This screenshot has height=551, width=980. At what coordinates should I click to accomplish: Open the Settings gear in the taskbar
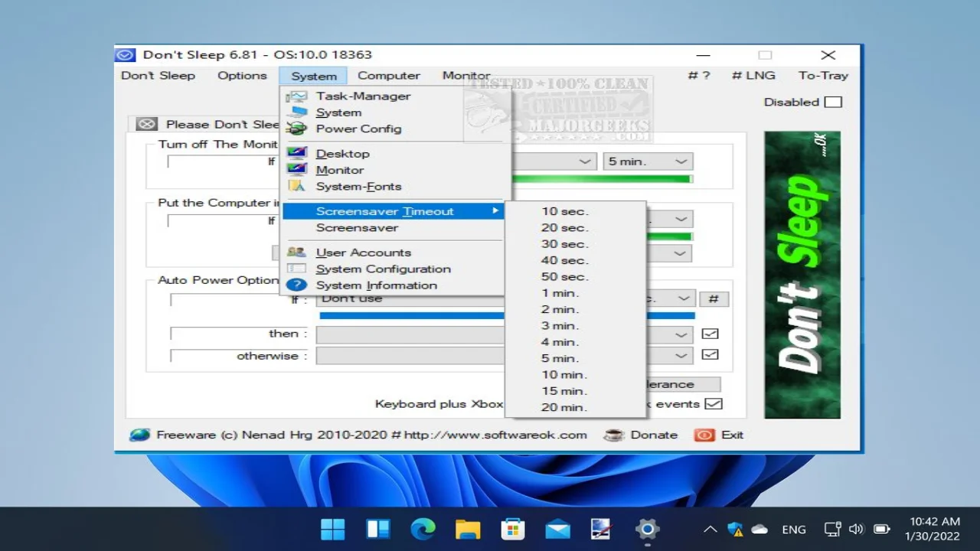pos(647,529)
